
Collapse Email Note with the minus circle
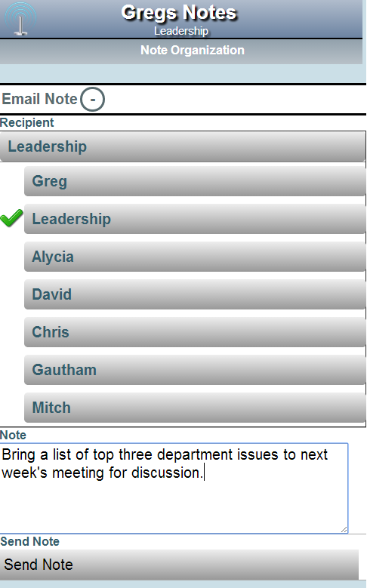tap(93, 100)
